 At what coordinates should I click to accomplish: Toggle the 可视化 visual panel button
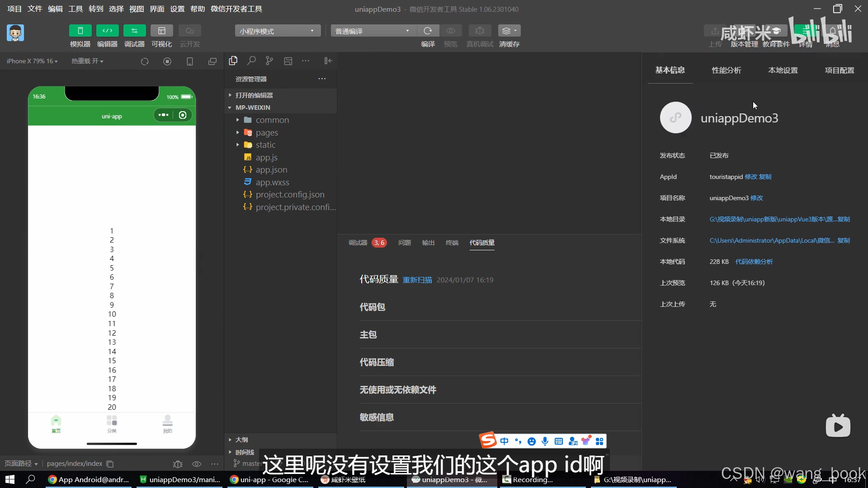[161, 31]
